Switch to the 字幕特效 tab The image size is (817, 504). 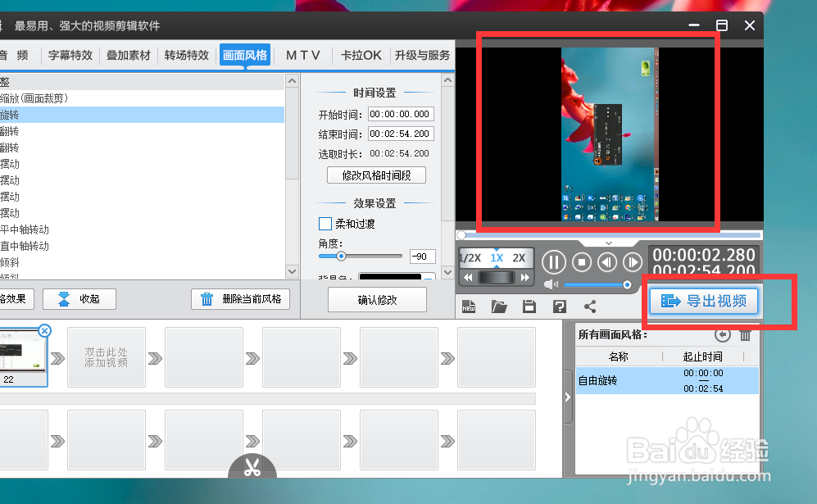coord(70,55)
